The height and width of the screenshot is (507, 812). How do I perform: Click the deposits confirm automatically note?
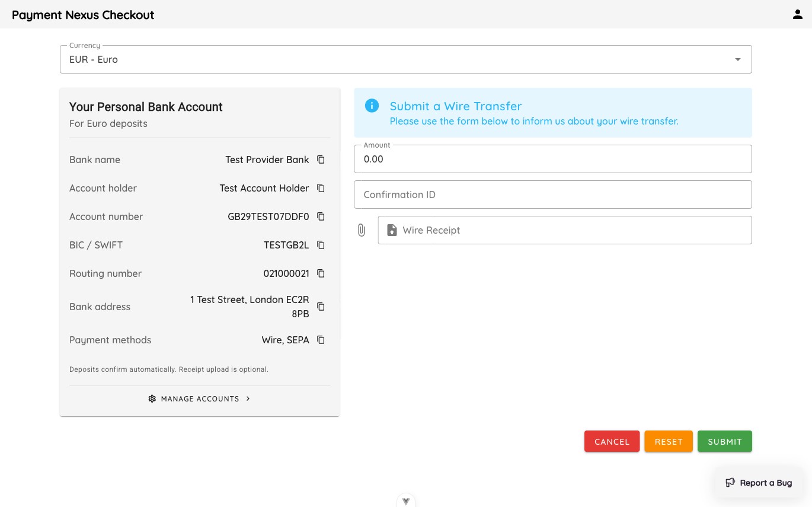(x=169, y=369)
